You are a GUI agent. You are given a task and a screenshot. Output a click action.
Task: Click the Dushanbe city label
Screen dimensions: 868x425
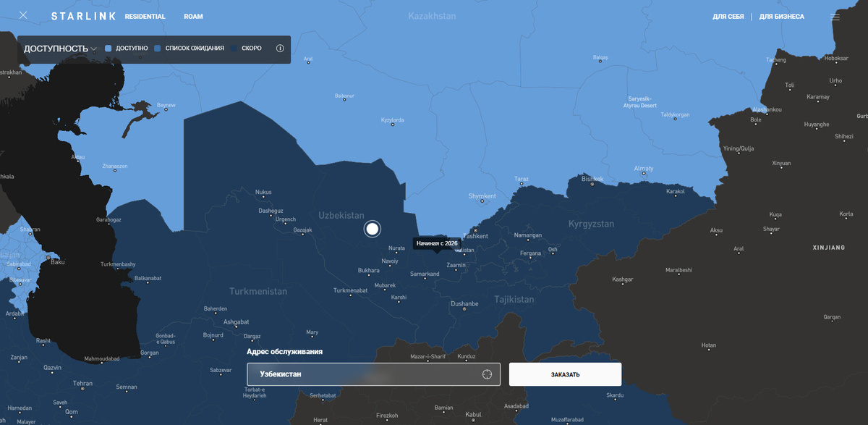pos(464,304)
